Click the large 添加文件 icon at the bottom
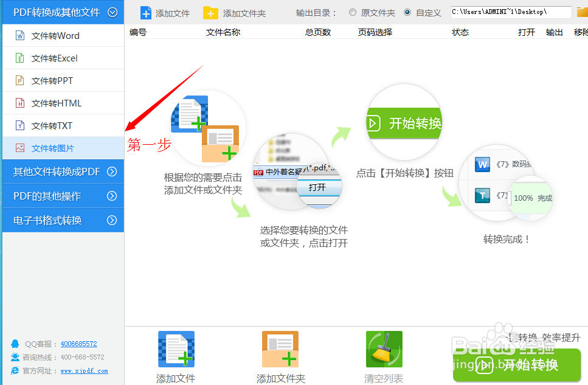Viewport: 588px width, 385px height. point(176,348)
